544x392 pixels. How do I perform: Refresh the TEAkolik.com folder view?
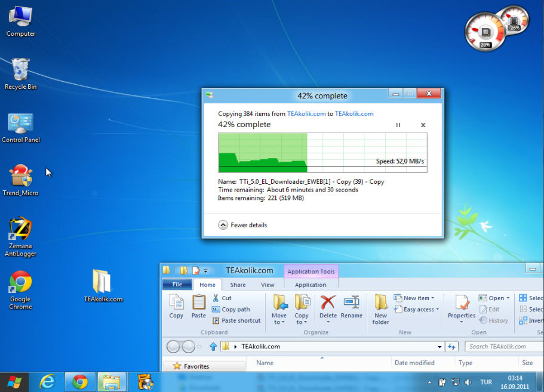(x=451, y=347)
